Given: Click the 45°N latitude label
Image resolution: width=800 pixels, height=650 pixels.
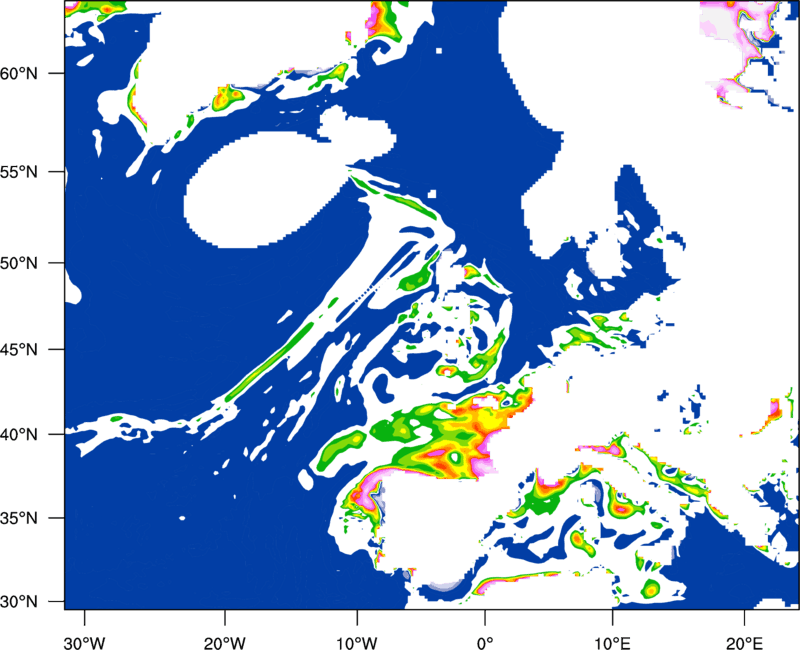Looking at the screenshot, I should pyautogui.click(x=19, y=349).
